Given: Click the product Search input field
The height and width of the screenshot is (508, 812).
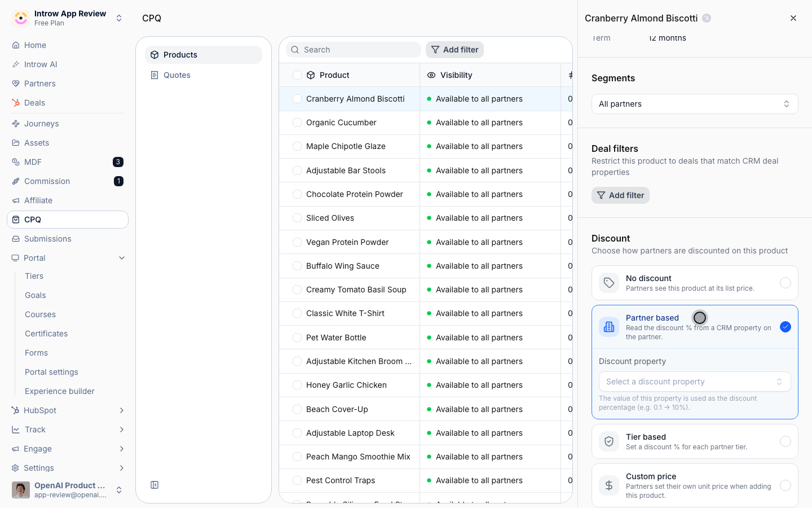Looking at the screenshot, I should pyautogui.click(x=354, y=50).
